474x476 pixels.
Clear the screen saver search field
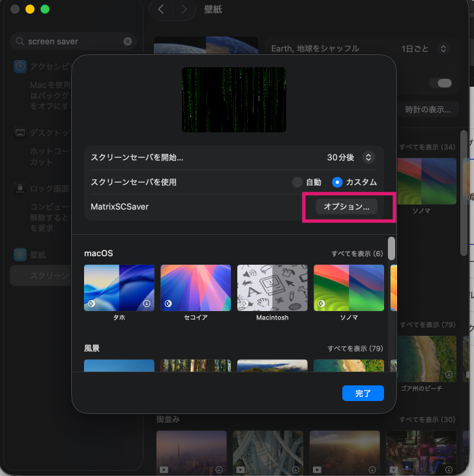point(128,41)
